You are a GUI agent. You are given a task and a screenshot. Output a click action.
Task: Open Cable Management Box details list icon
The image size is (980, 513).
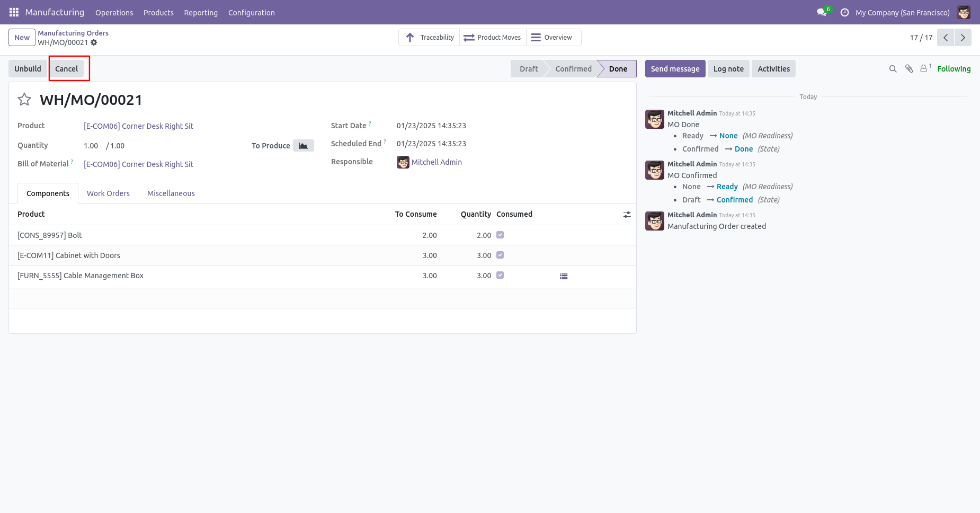tap(564, 276)
